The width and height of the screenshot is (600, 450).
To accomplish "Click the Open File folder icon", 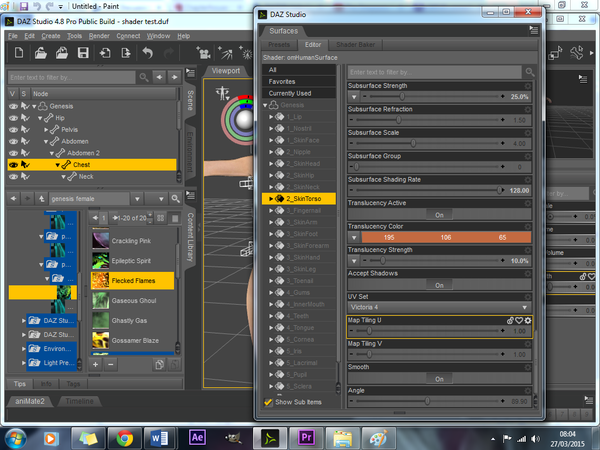I will (41, 52).
